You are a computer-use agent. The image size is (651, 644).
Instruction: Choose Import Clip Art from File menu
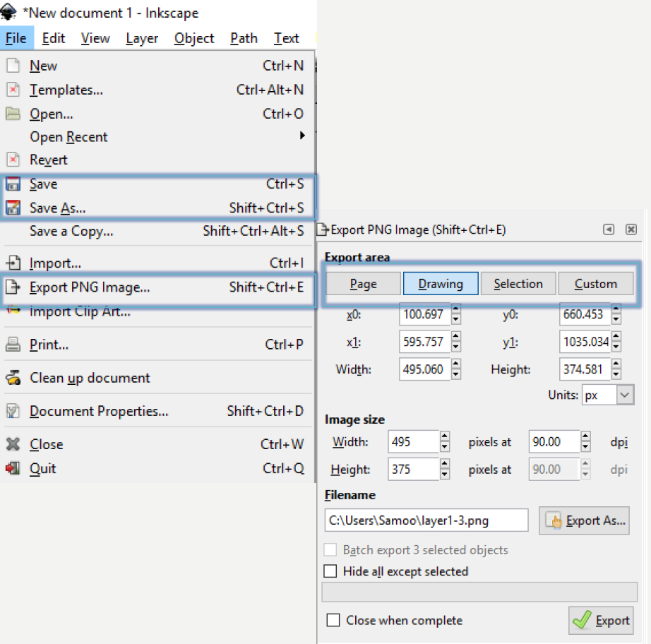tap(157, 311)
